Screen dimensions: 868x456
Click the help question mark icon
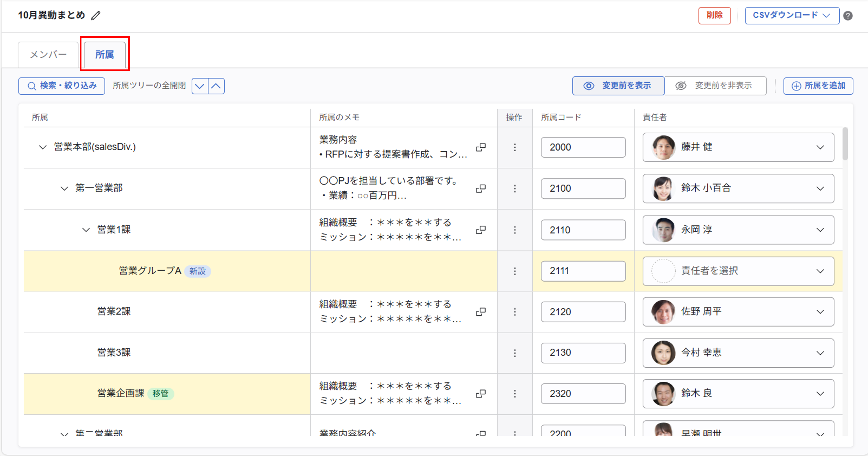tap(848, 16)
